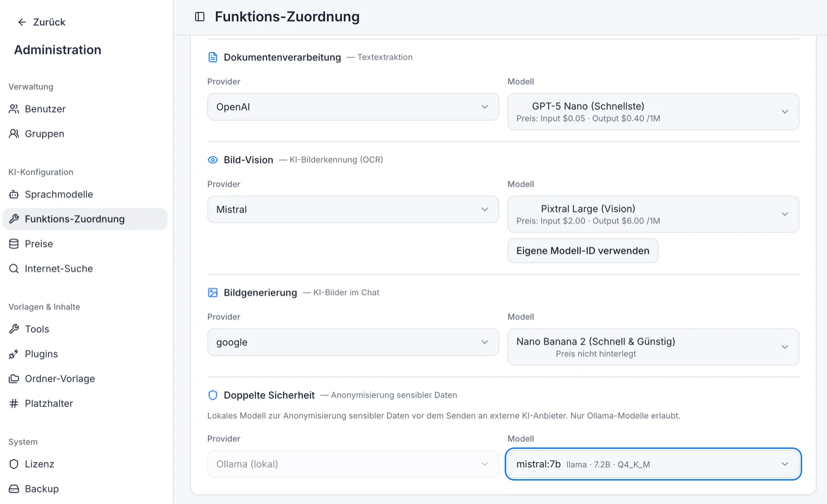Image resolution: width=827 pixels, height=504 pixels.
Task: Click the eye icon next to Bild-Vision
Action: (x=212, y=160)
